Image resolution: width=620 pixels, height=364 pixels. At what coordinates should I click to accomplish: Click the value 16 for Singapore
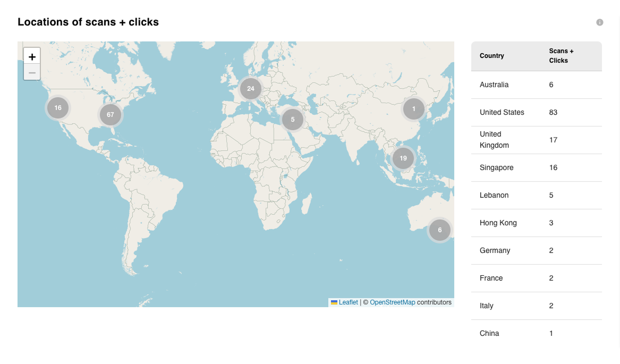tap(553, 168)
